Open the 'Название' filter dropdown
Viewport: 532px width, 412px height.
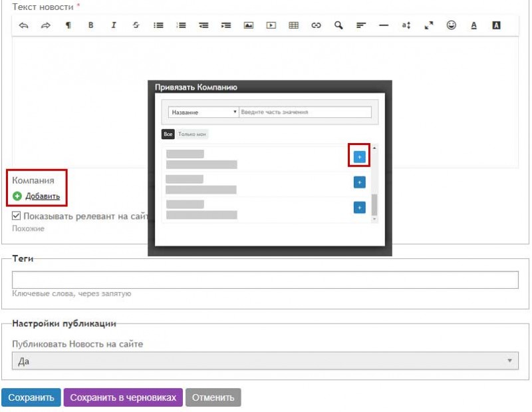(x=203, y=112)
